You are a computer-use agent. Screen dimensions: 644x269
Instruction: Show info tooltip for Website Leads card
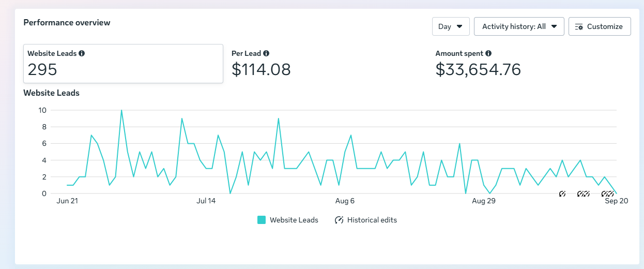[82, 53]
